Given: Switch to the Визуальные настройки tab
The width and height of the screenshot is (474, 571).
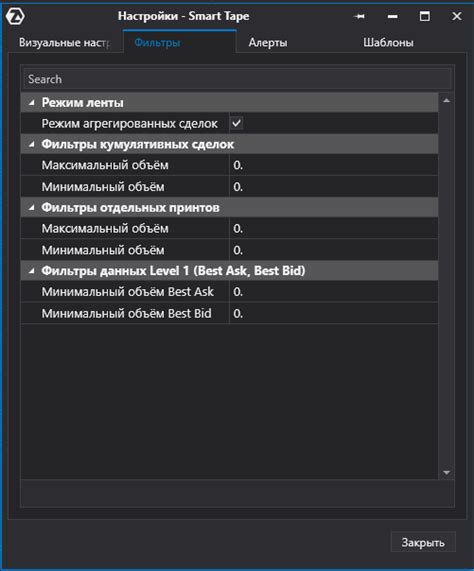Looking at the screenshot, I should (64, 43).
